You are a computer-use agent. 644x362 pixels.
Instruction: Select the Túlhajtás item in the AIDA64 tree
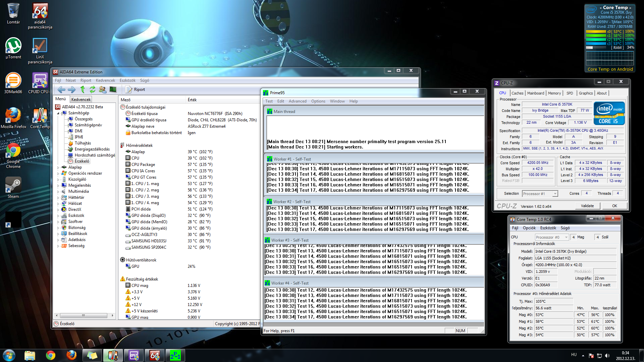click(x=83, y=143)
